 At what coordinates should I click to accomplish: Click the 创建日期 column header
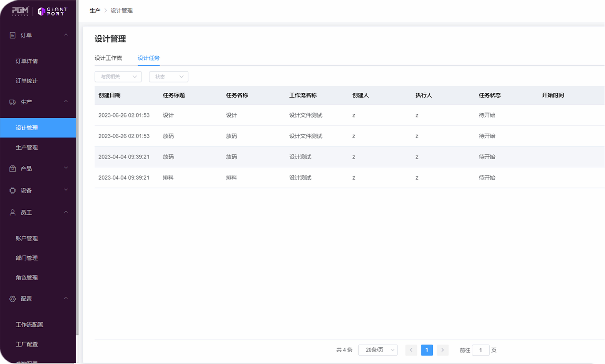109,95
